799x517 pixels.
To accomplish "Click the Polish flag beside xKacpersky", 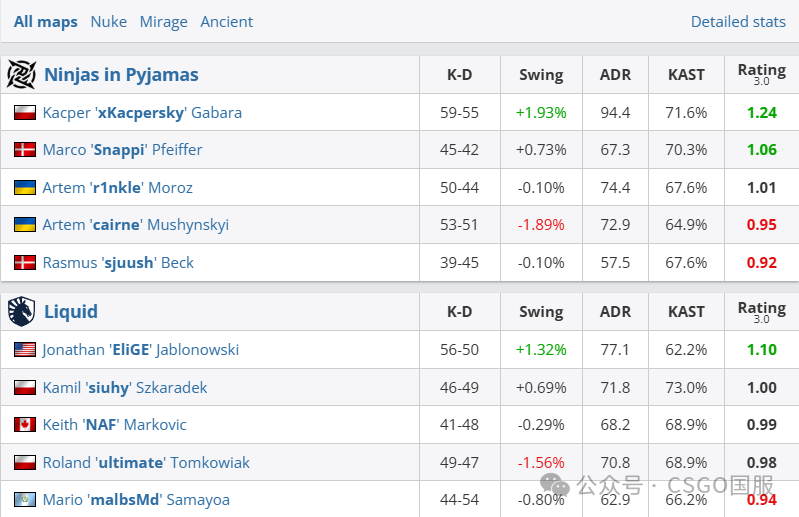I will click(x=25, y=113).
